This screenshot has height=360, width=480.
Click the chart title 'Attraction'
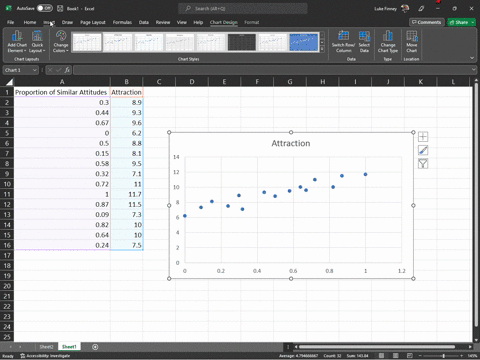point(291,143)
